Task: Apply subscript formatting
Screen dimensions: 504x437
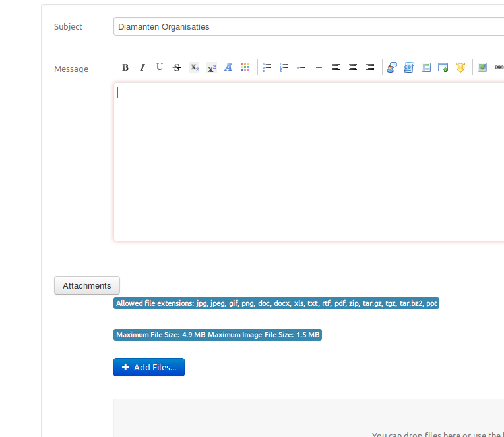Action: point(194,67)
